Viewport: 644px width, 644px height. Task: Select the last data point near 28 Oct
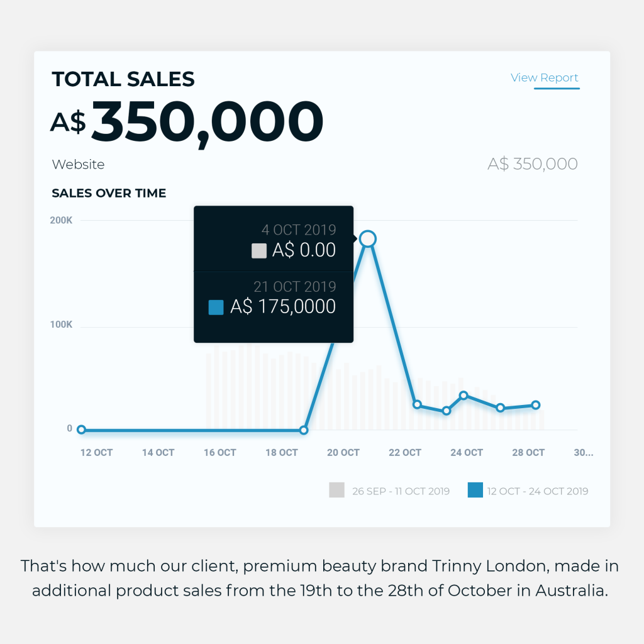click(x=536, y=405)
